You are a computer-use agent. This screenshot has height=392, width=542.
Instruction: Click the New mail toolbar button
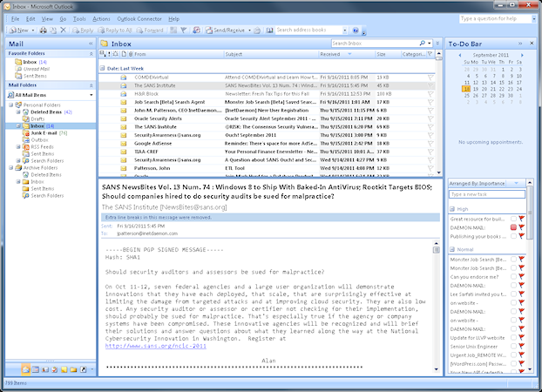(17, 30)
